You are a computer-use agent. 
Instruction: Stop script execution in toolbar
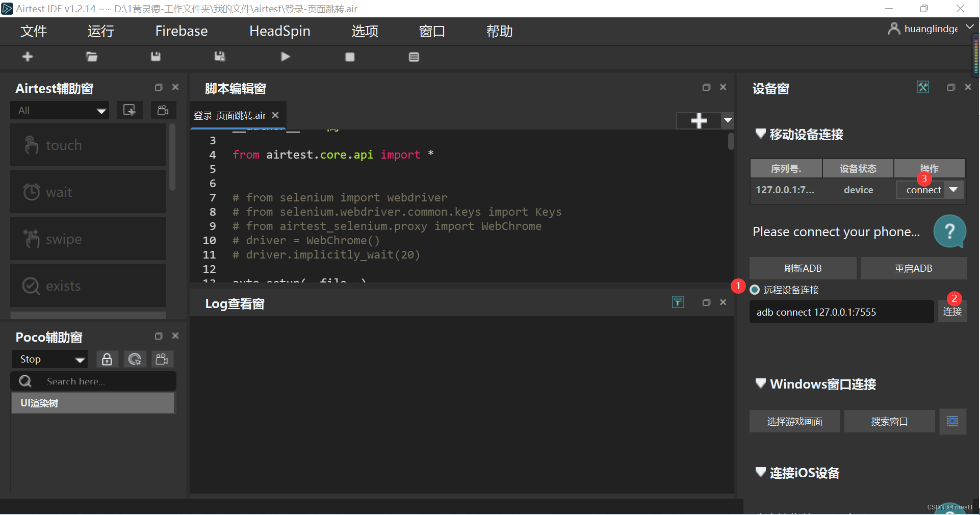[x=350, y=57]
